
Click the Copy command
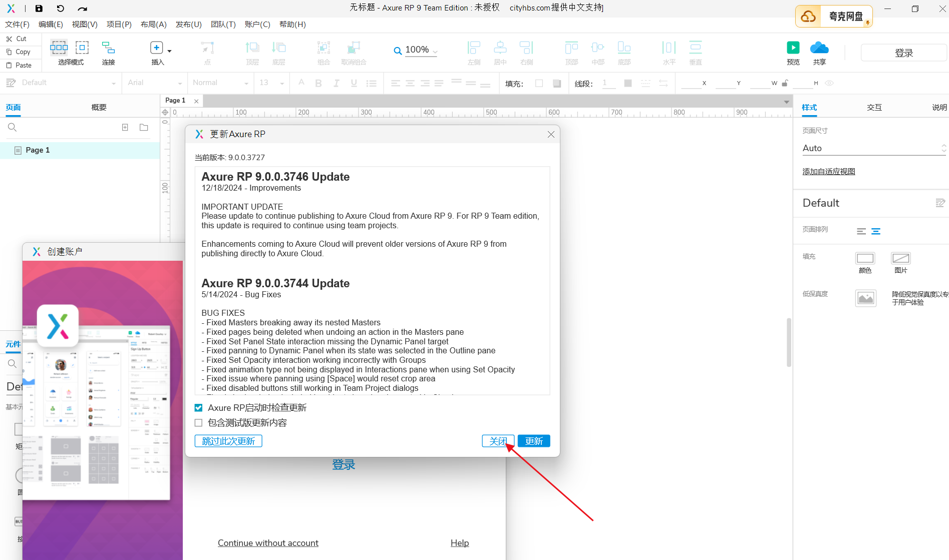[19, 52]
